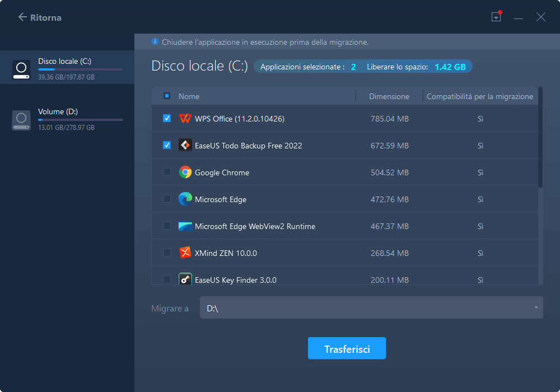
Task: Minimize the application window
Action: [x=519, y=17]
